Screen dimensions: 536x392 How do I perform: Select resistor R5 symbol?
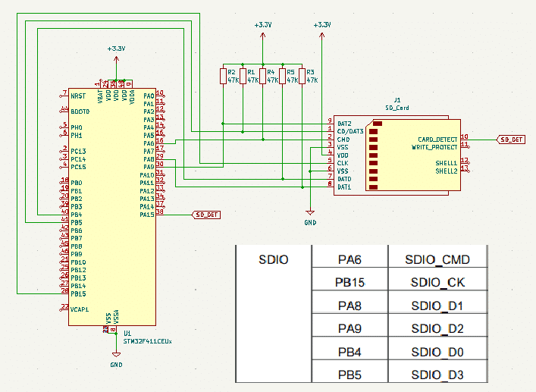pyautogui.click(x=282, y=77)
